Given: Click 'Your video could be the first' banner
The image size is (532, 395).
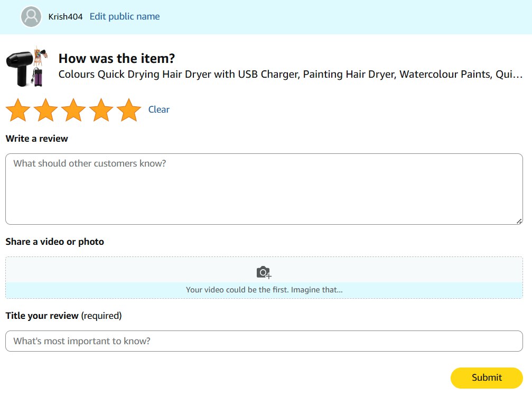Looking at the screenshot, I should point(264,290).
